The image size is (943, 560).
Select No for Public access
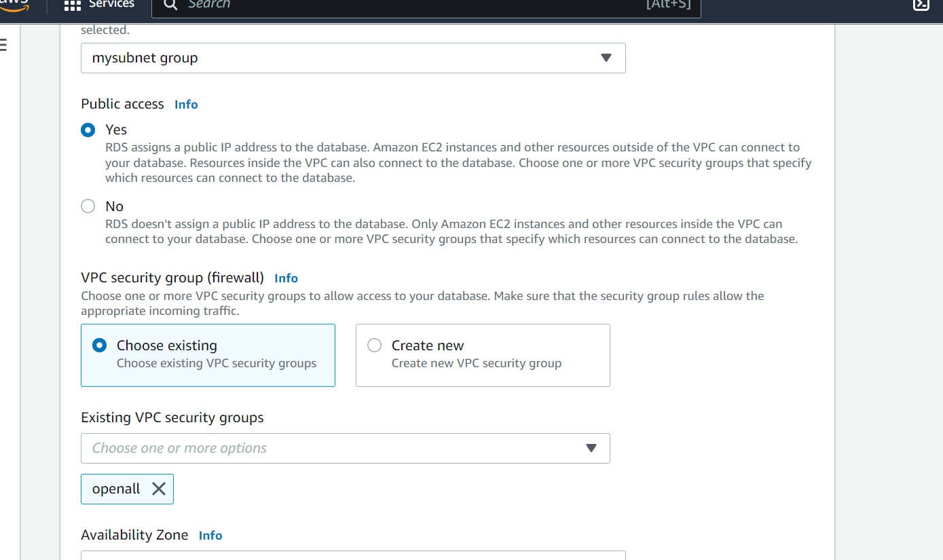88,206
